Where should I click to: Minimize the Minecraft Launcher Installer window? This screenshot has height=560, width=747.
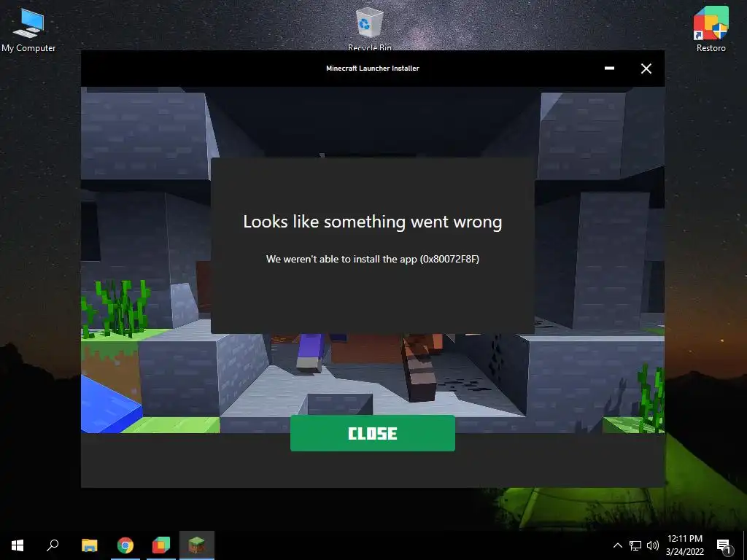click(x=609, y=69)
